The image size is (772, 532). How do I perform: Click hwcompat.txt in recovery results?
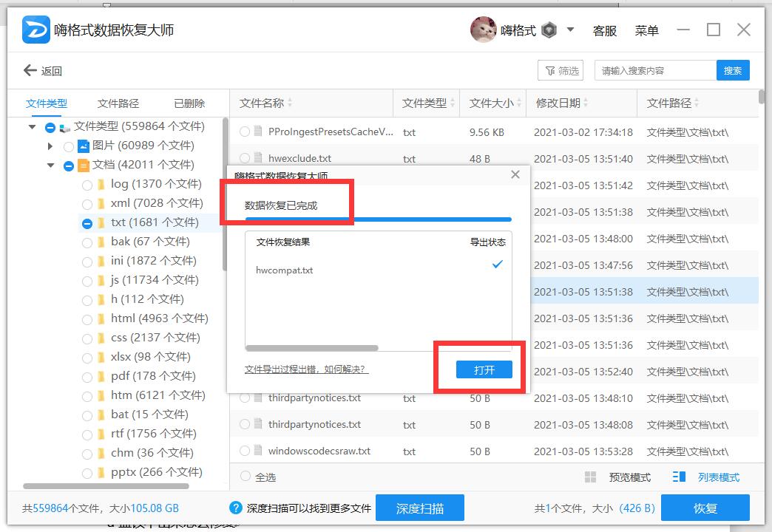(285, 270)
